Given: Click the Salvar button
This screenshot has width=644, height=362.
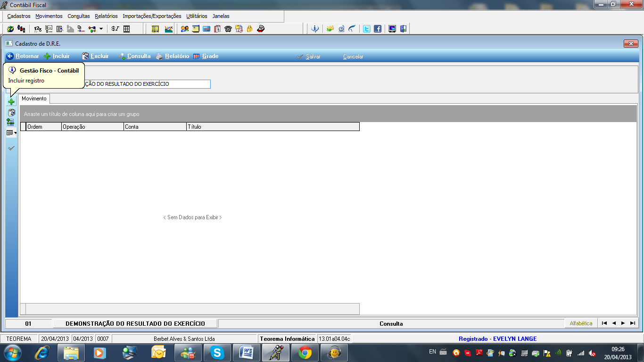Looking at the screenshot, I should pyautogui.click(x=309, y=57).
